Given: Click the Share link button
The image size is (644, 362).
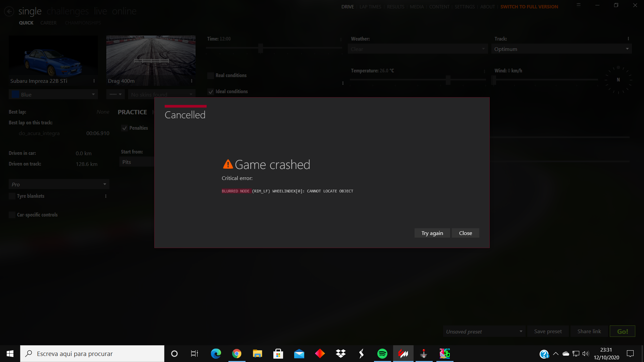Looking at the screenshot, I should coord(589,331).
